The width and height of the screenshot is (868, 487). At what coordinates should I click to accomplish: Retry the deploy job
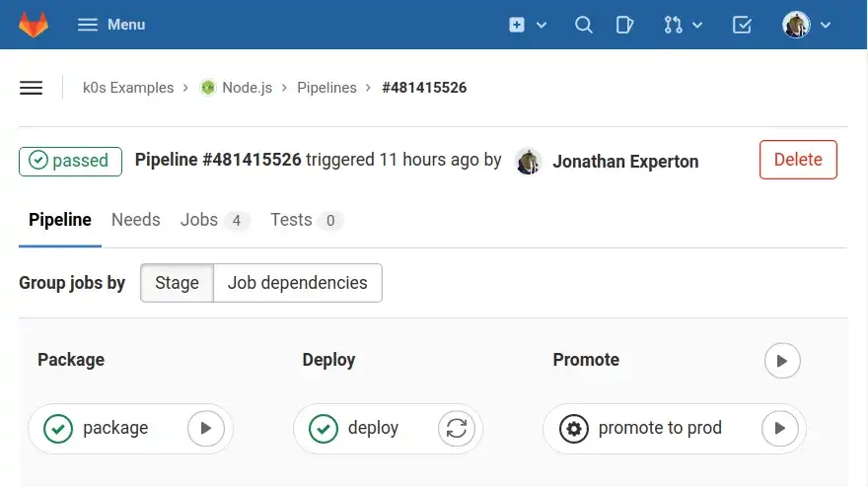coord(456,428)
